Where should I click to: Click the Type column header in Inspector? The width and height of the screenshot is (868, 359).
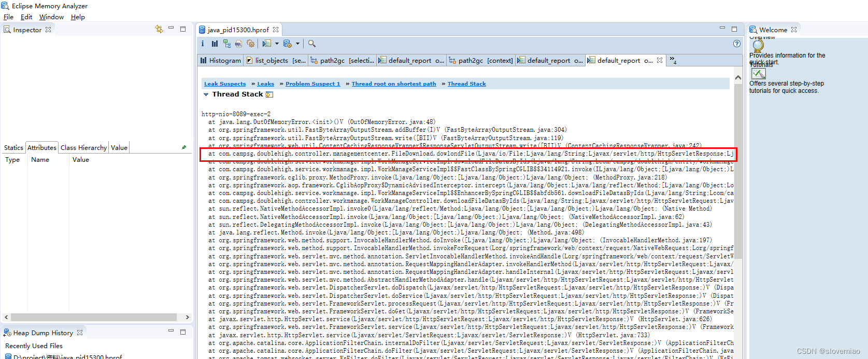13,159
